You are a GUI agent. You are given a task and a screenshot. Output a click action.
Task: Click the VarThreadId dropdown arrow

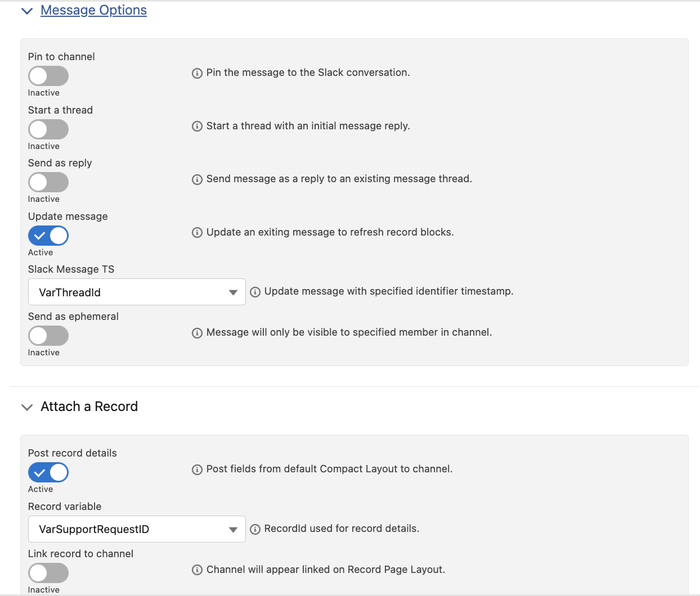click(233, 292)
